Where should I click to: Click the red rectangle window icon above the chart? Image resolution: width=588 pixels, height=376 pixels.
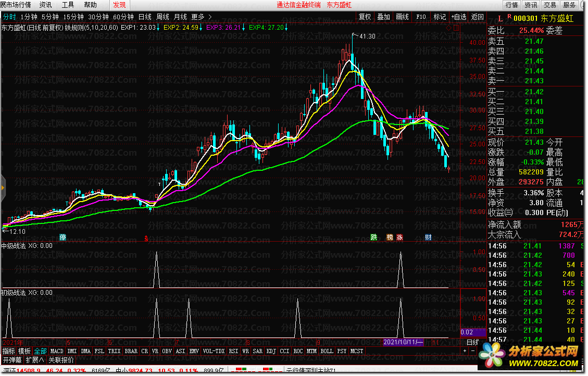click(x=456, y=28)
